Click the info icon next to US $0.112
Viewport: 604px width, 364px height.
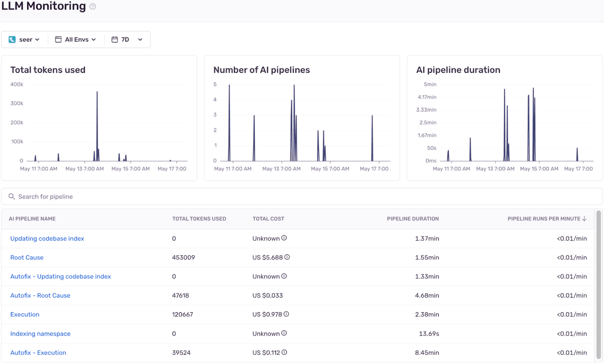(x=284, y=352)
